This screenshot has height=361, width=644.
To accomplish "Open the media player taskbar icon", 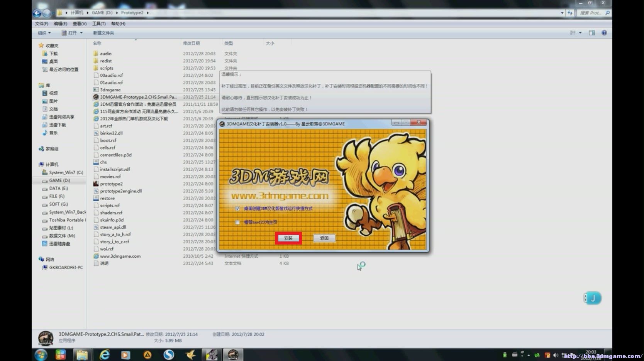I will [125, 355].
